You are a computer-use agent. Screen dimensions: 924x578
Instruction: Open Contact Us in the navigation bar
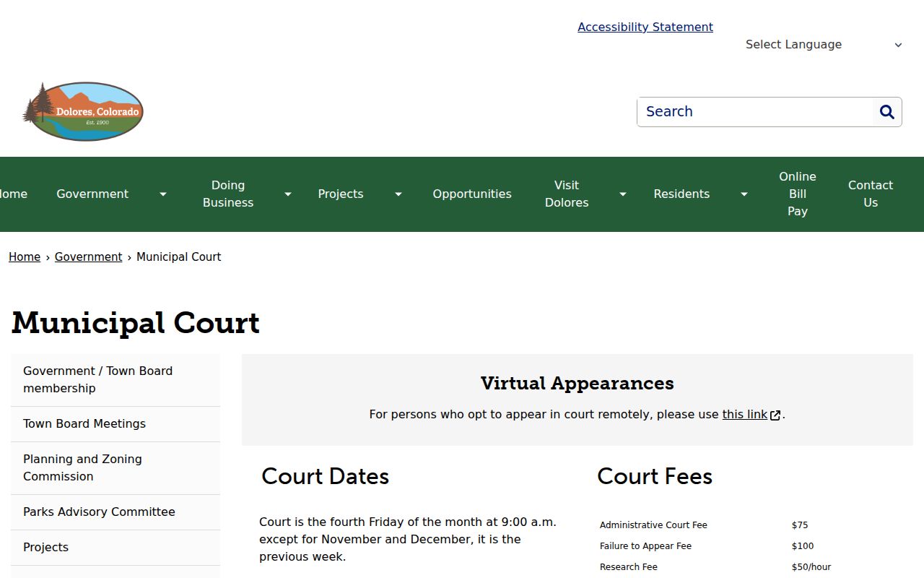coord(871,194)
